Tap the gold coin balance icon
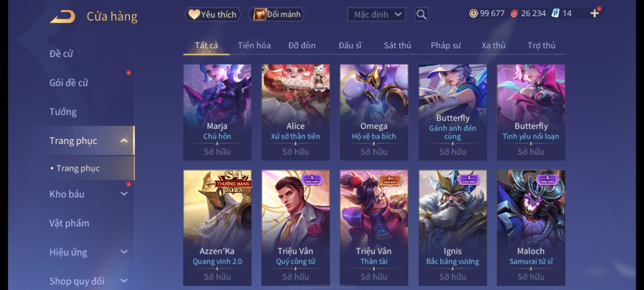 [473, 13]
